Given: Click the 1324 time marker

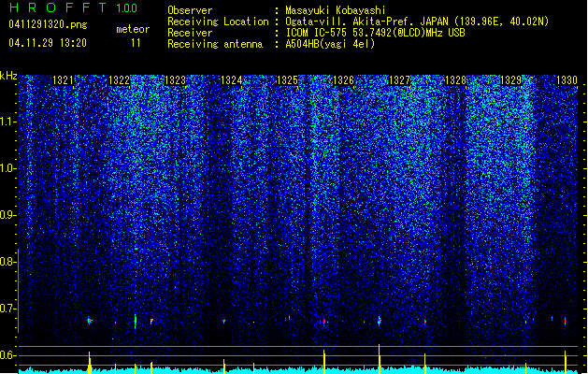Looking at the screenshot, I should pos(232,80).
